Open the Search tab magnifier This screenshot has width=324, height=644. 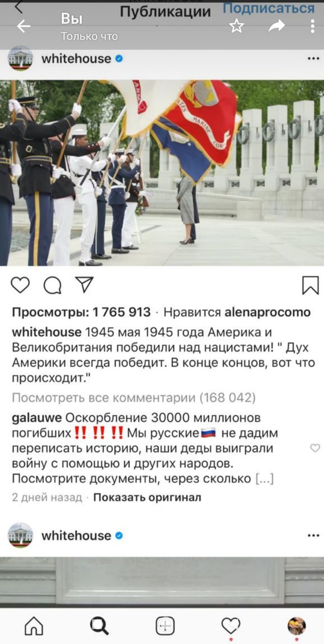(99, 626)
